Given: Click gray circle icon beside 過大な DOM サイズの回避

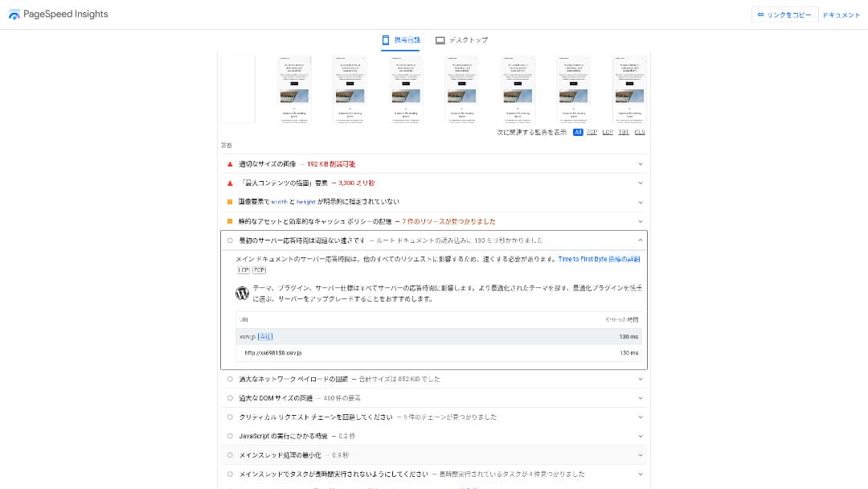Looking at the screenshot, I should point(230,398).
